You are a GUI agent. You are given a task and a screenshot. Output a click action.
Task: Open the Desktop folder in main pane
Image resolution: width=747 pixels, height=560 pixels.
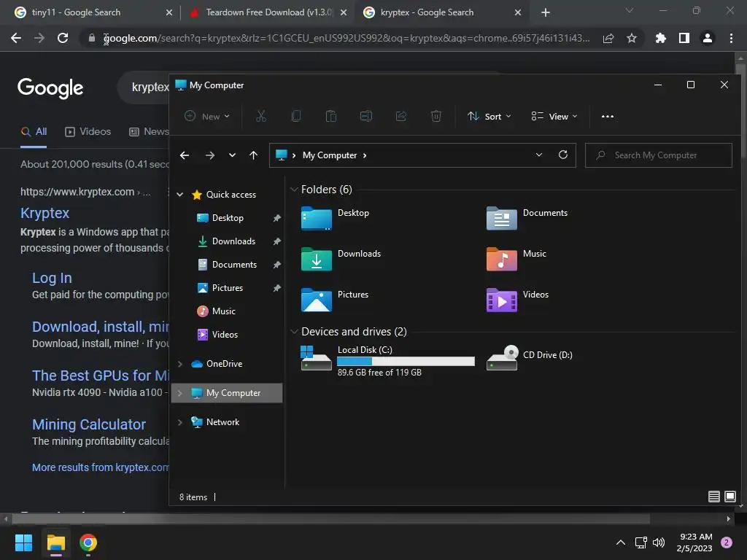(335, 218)
